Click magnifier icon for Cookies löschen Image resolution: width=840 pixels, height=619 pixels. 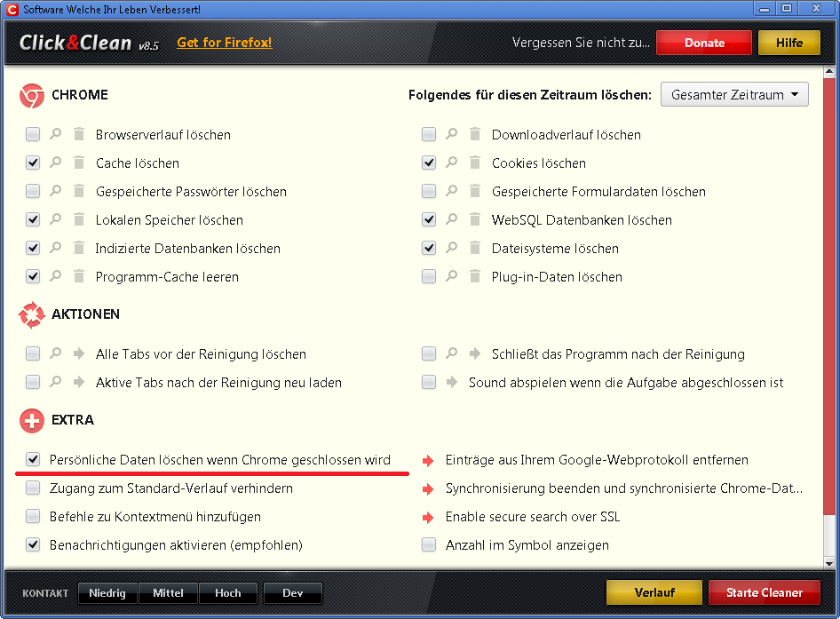[452, 163]
